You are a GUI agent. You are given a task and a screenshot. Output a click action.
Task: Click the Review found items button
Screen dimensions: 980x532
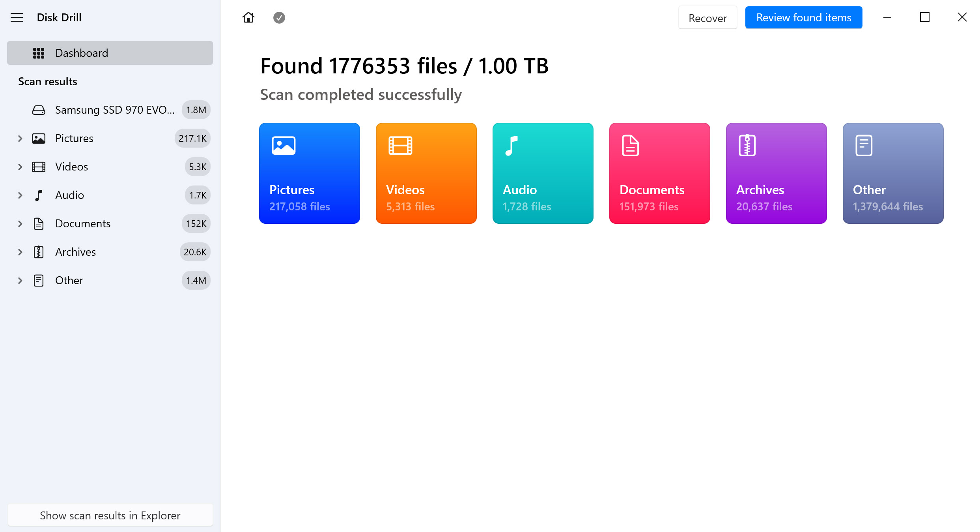coord(804,17)
